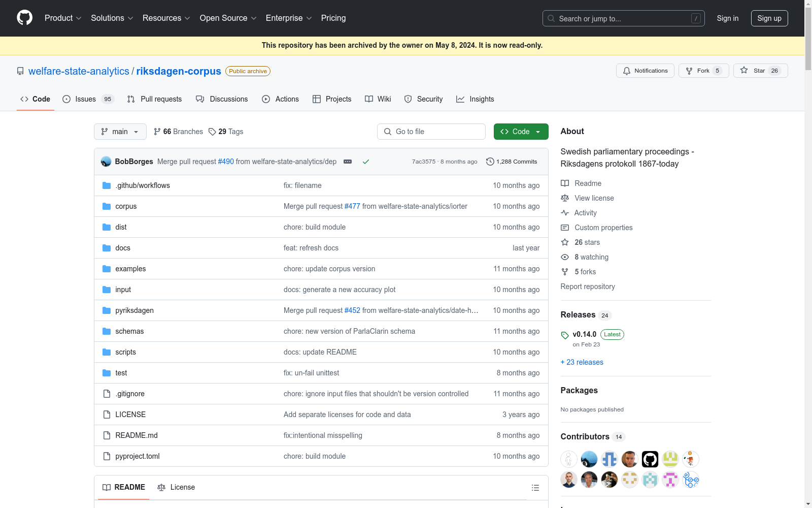The width and height of the screenshot is (812, 508).
Task: Switch to the Issues tab
Action: click(x=88, y=99)
